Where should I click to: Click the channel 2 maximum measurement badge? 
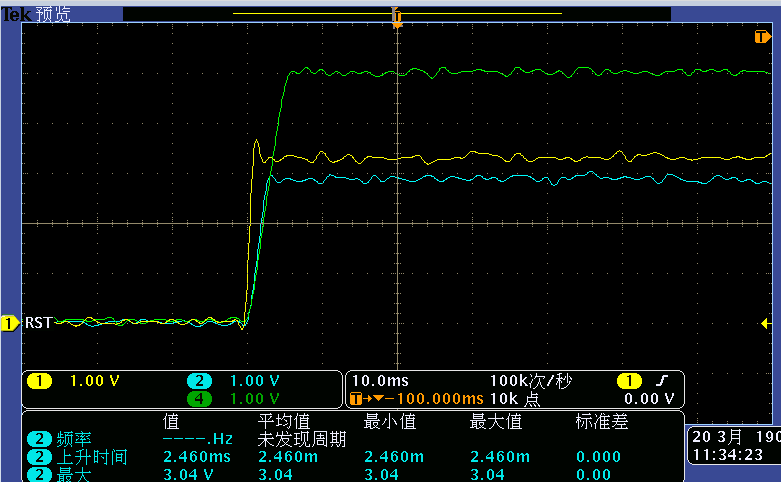pyautogui.click(x=39, y=475)
